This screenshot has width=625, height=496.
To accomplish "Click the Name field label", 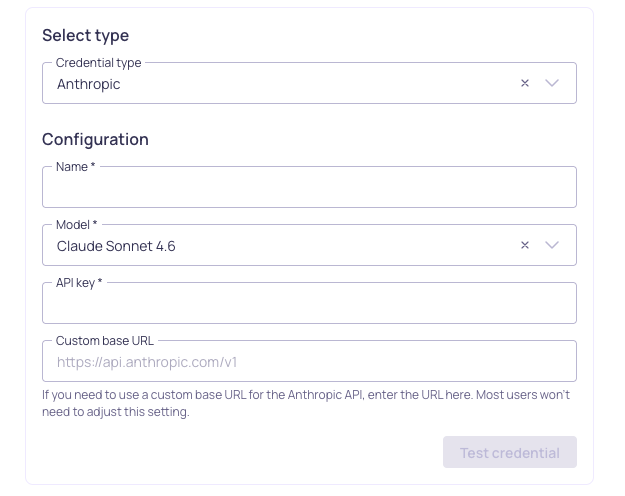I will [75, 167].
